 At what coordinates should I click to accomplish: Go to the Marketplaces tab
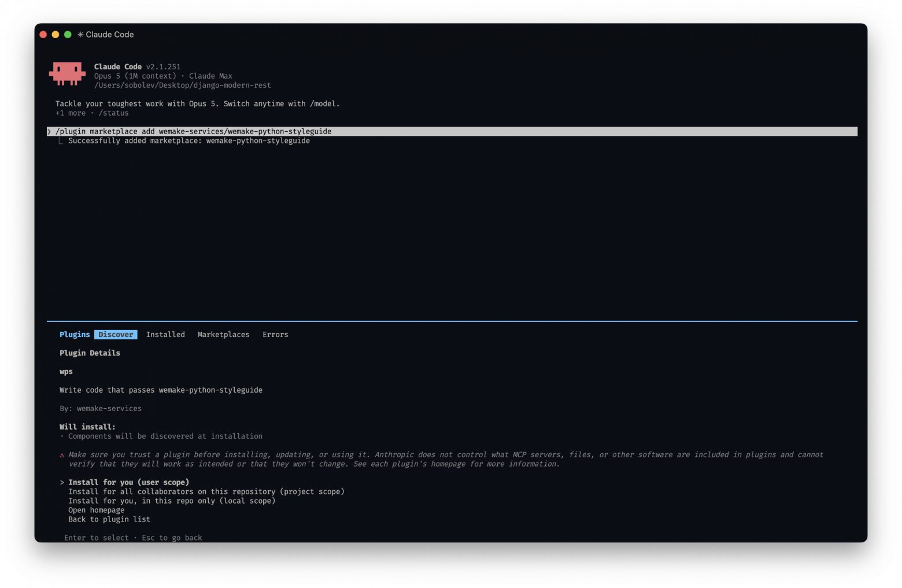click(223, 335)
